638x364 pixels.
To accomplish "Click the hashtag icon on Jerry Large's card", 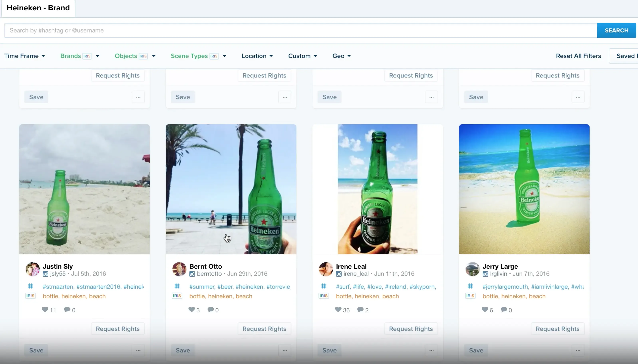I will point(470,286).
